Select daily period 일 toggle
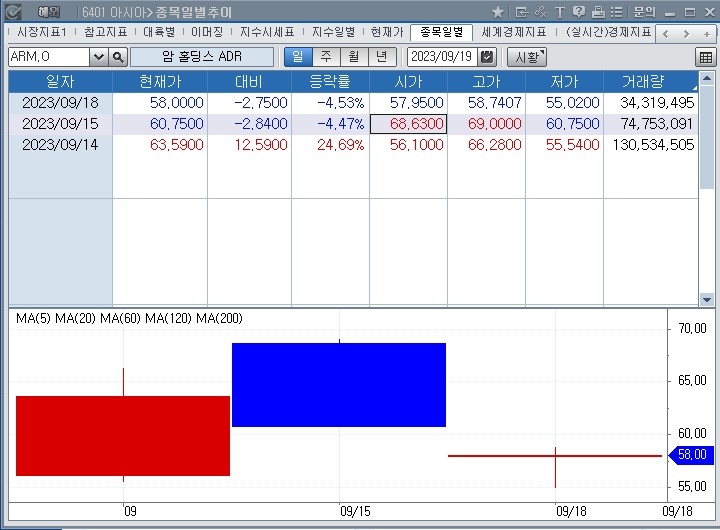 click(298, 57)
